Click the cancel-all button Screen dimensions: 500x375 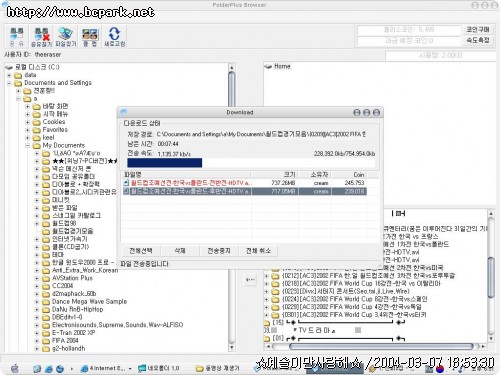[258, 251]
